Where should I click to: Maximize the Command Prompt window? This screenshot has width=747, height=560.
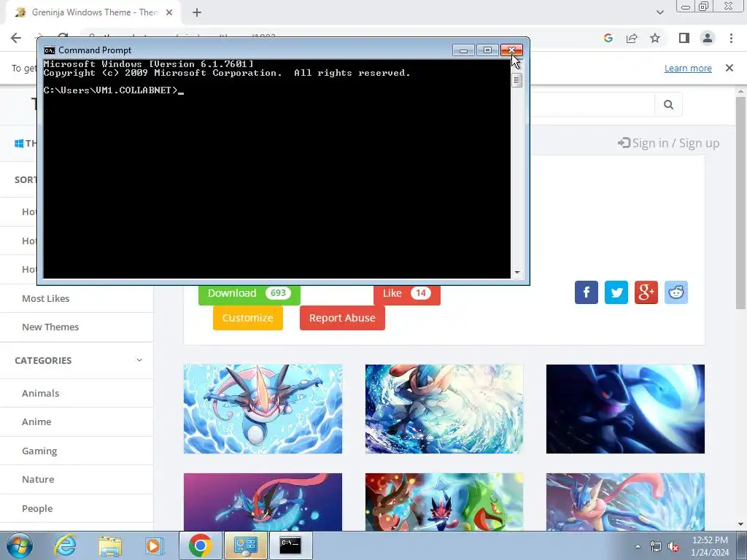(x=487, y=50)
